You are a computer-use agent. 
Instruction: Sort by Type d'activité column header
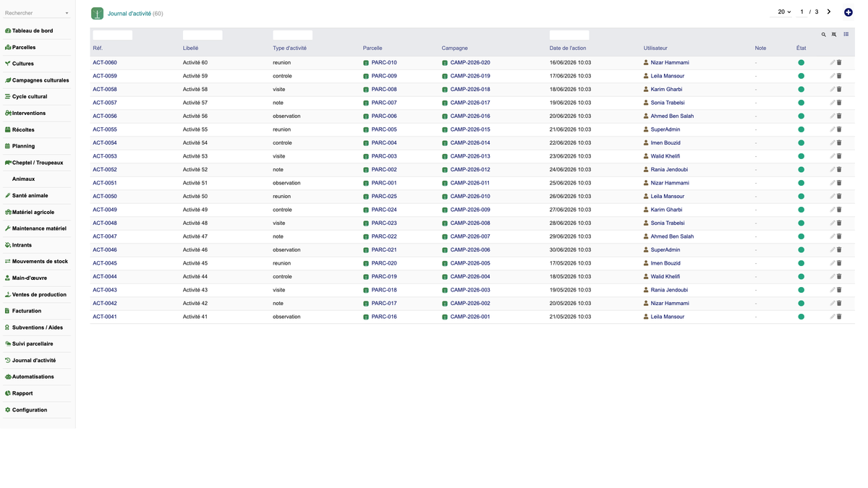(289, 48)
